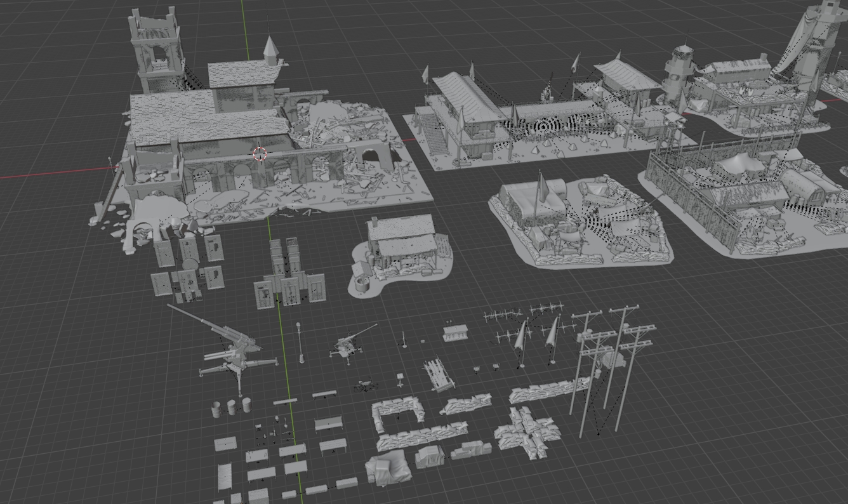Select the street lamp post model
Viewport: 848px width, 504px height.
coord(300,342)
